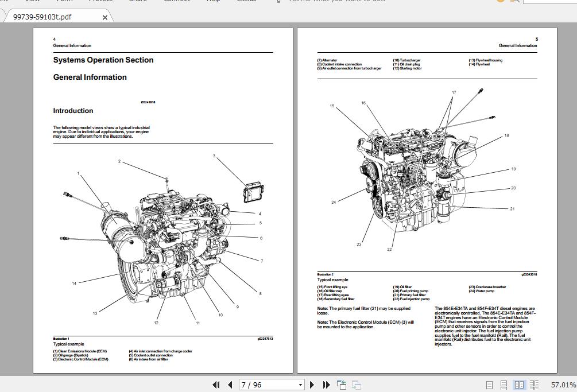Image resolution: width=577 pixels, height=392 pixels.
Task: Select the facing page layout icon
Action: [x=520, y=385]
